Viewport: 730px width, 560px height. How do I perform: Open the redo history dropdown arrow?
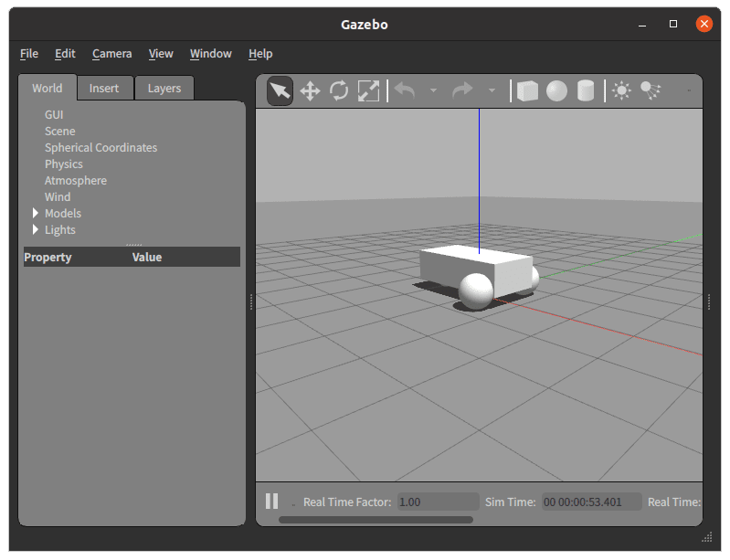coord(492,90)
